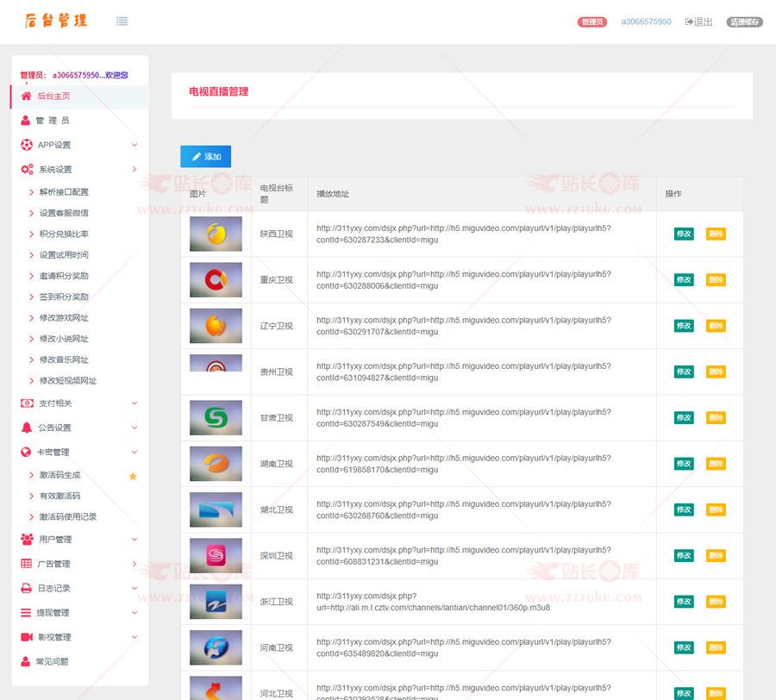The image size is (776, 700).
Task: Click the 管理员 person icon in sidebar
Action: (26, 121)
